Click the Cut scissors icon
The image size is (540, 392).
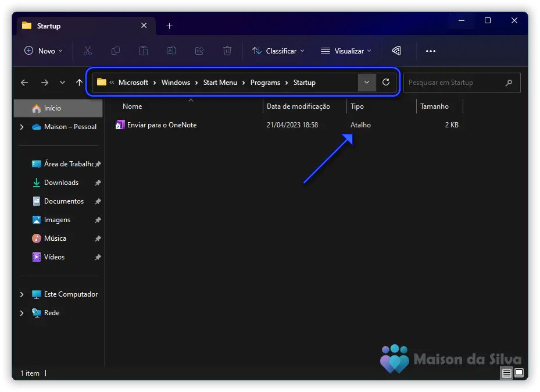click(x=88, y=51)
